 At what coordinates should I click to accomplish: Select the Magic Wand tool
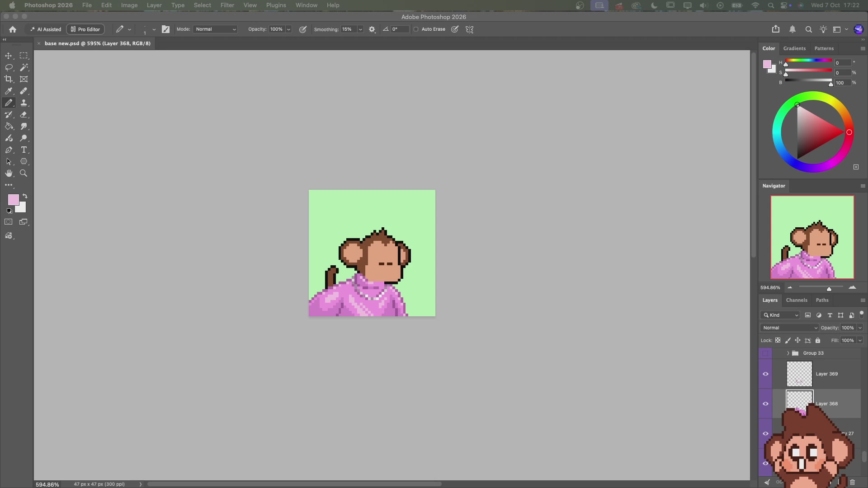24,67
